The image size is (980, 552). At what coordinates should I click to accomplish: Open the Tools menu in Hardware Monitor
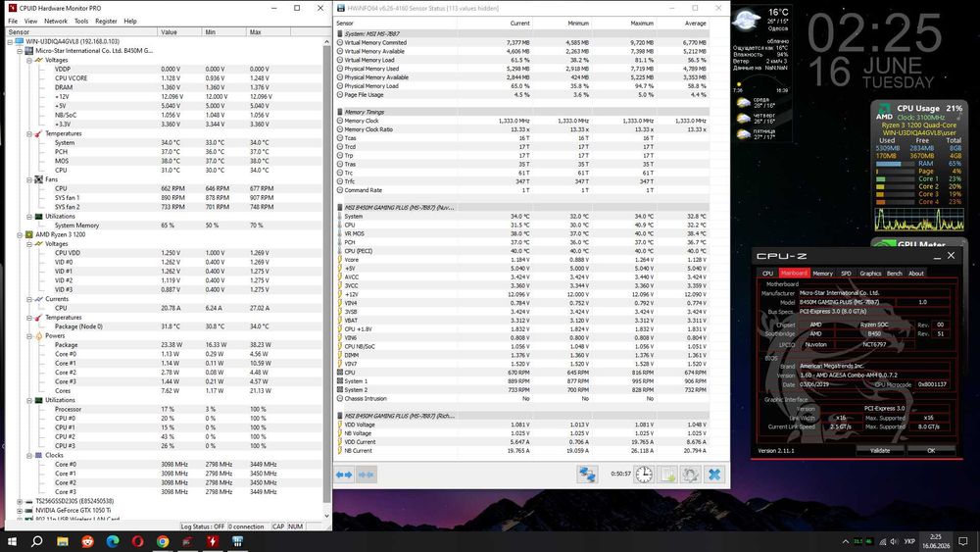point(81,22)
